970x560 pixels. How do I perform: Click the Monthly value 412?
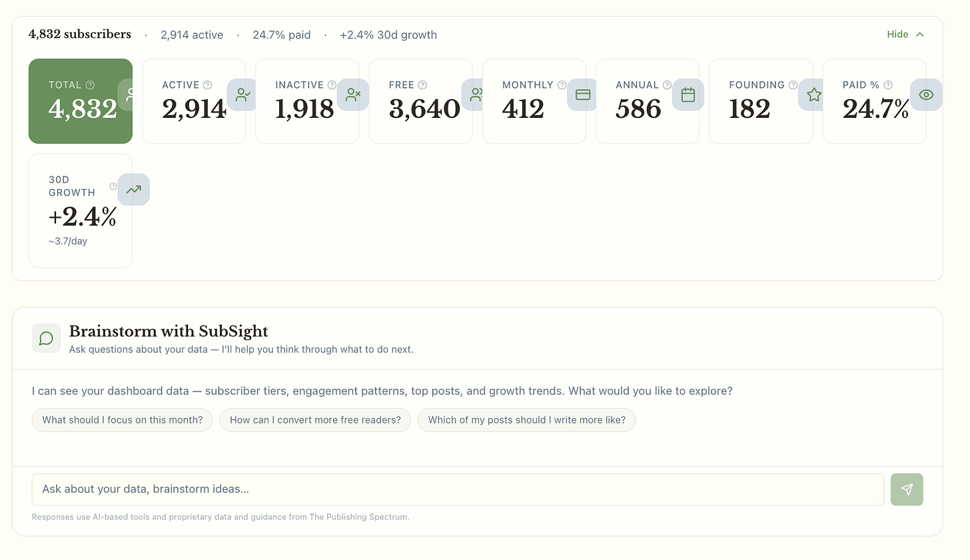click(523, 109)
